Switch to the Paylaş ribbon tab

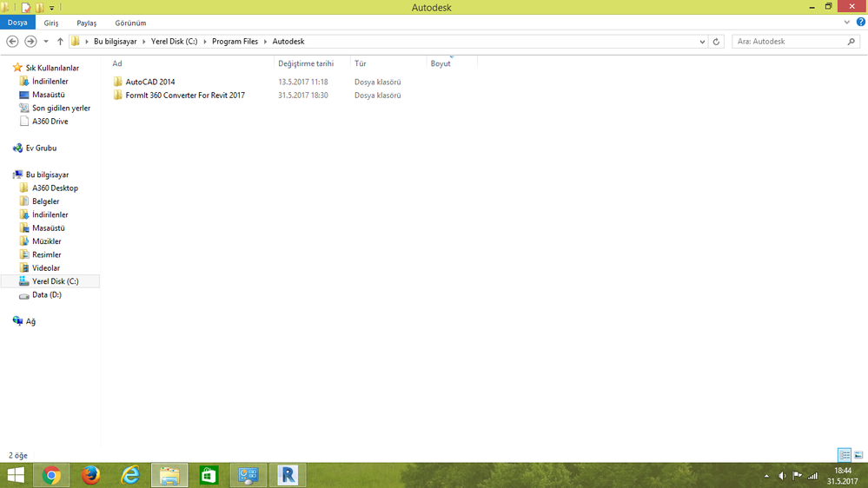86,23
